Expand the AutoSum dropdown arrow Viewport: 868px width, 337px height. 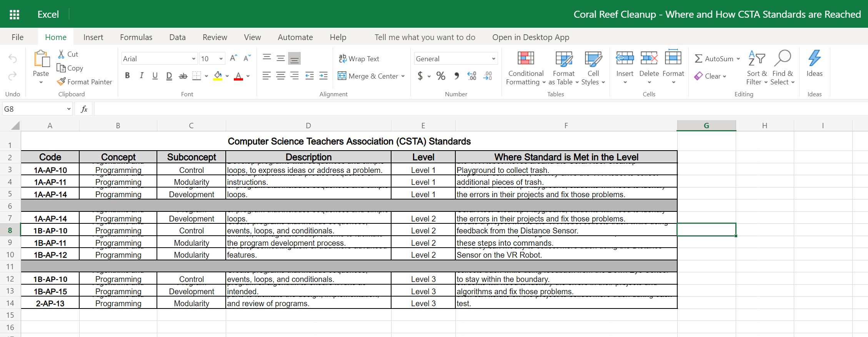tap(738, 59)
